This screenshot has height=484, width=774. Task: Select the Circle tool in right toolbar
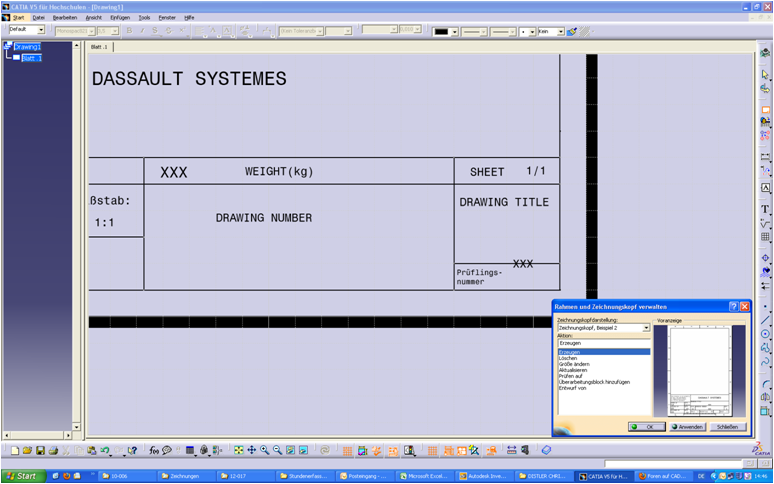coord(765,334)
